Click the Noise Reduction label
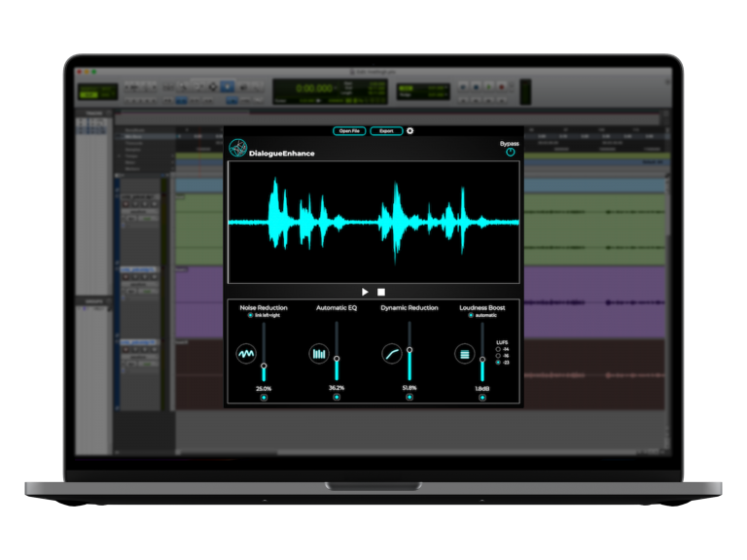Image resolution: width=747 pixels, height=560 pixels. tap(264, 307)
